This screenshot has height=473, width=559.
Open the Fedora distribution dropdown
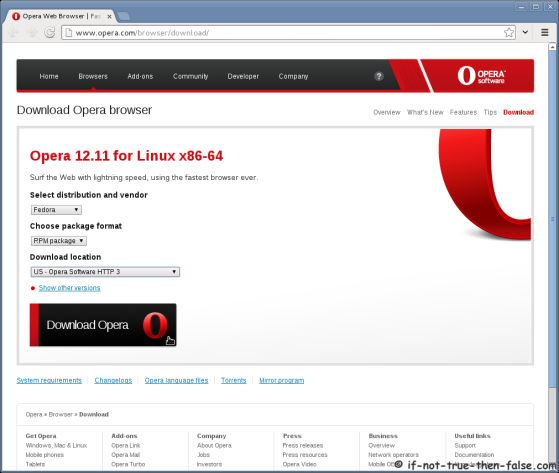click(56, 210)
